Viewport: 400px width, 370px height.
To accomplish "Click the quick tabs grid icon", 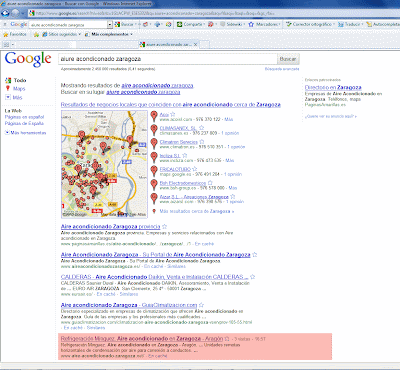I will (6, 44).
